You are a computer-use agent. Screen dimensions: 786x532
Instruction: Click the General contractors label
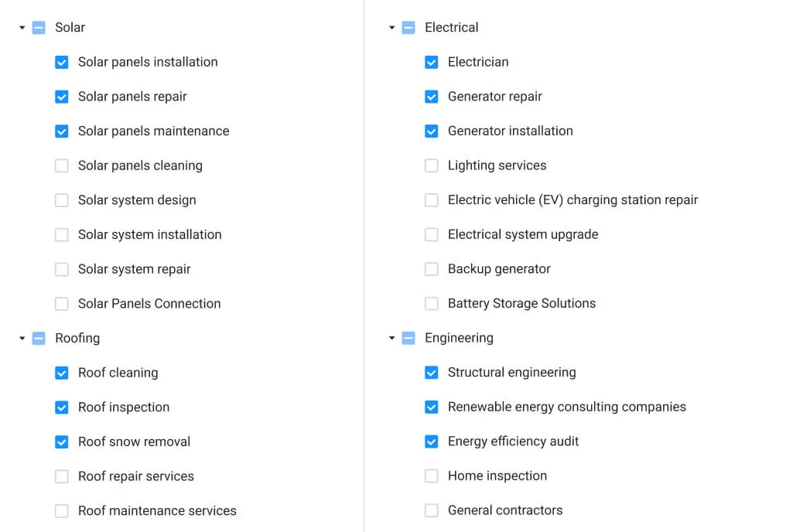pyautogui.click(x=504, y=510)
